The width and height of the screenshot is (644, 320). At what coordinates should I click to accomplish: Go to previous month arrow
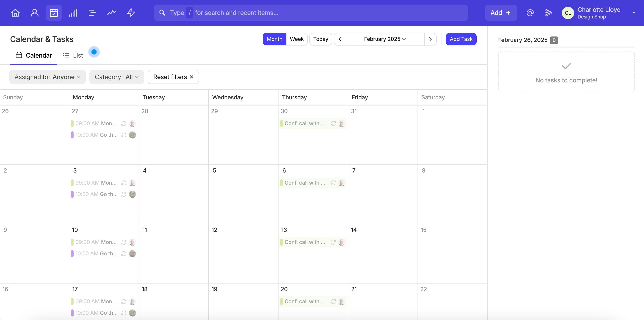click(x=340, y=39)
